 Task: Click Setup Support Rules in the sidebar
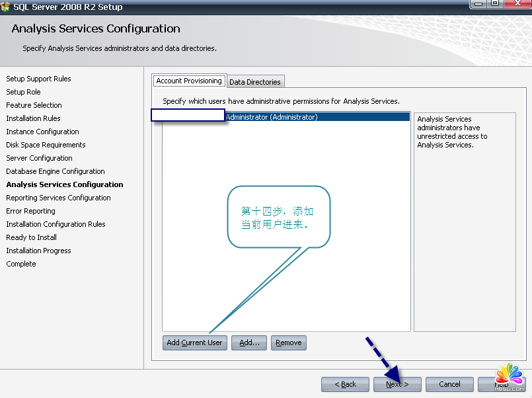38,79
